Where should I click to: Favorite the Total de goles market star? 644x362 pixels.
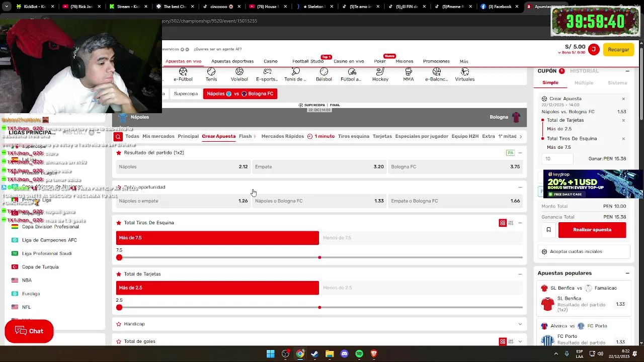pos(119,341)
